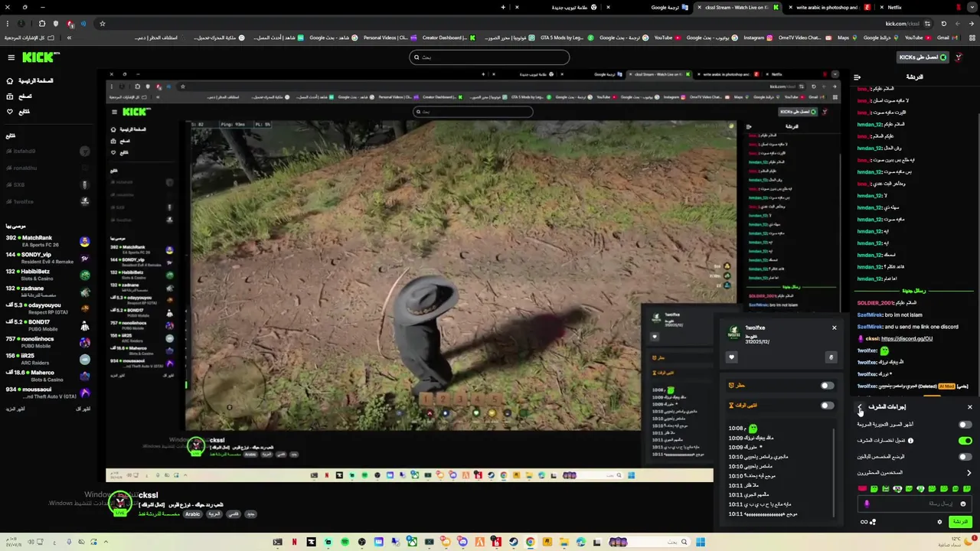This screenshot has height=551, width=980.
Task: Click info icon beside moderator shortcuts option
Action: tap(910, 441)
